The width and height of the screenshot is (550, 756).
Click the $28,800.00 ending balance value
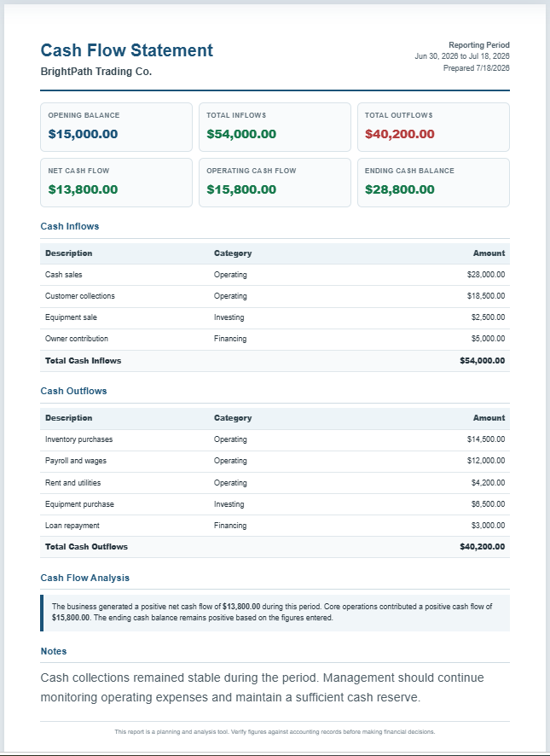[x=400, y=189]
